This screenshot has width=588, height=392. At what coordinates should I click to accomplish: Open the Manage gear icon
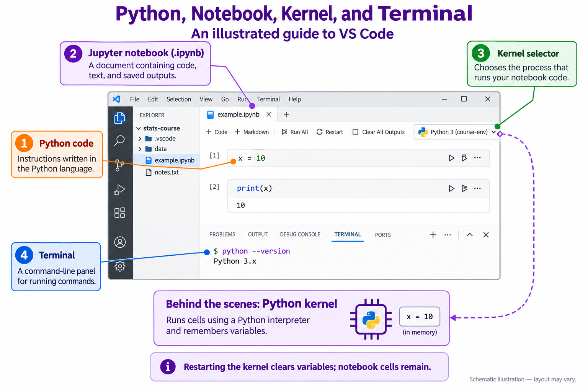[120, 266]
